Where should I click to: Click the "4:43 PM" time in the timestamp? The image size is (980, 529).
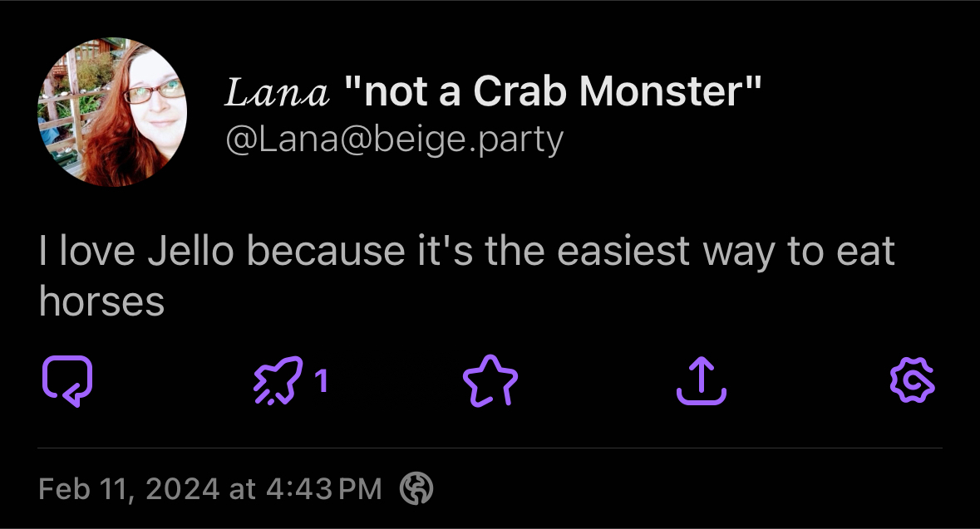coord(324,489)
